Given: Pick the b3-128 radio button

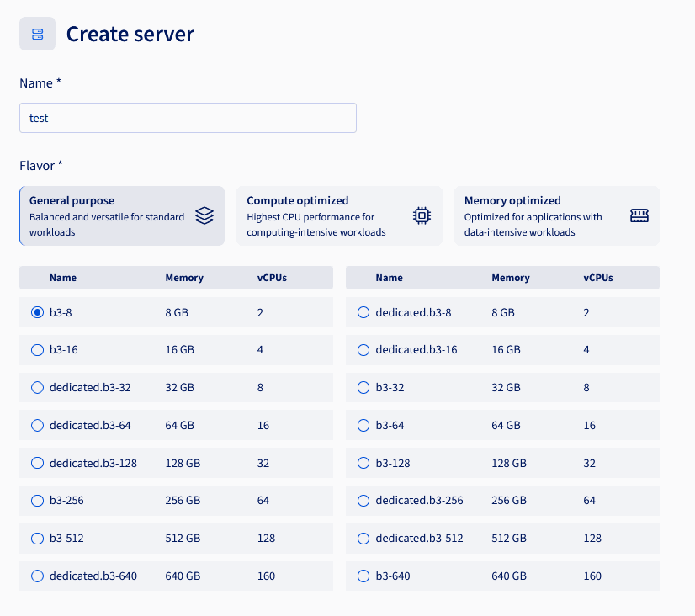Looking at the screenshot, I should pos(363,463).
